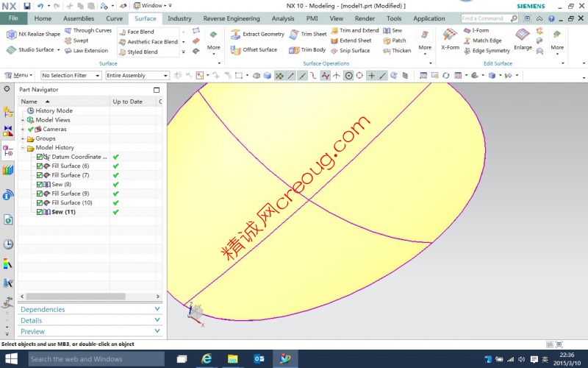Open the Match Edge tool
Image resolution: width=588 pixels, height=368 pixels.
click(x=483, y=40)
